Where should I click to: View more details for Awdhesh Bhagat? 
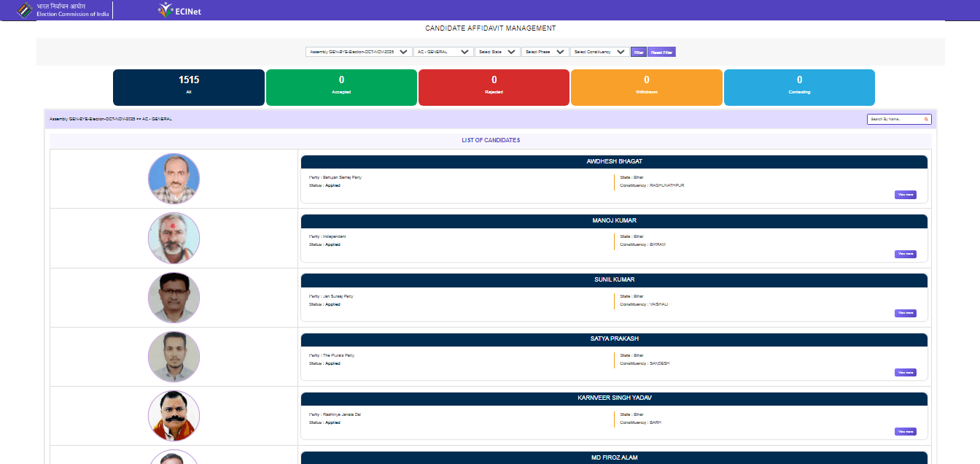tap(905, 195)
